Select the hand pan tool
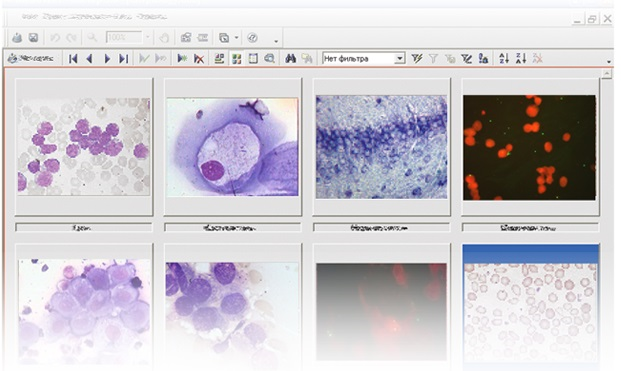Image resolution: width=621 pixels, height=371 pixels. 164,38
